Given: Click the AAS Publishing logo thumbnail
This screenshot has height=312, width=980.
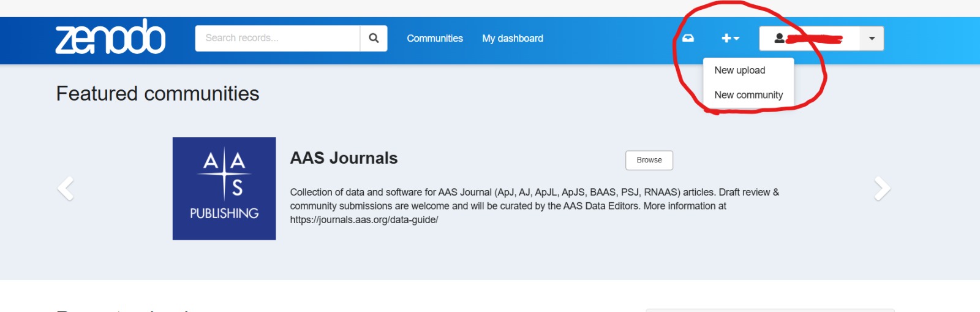Looking at the screenshot, I should 224,188.
